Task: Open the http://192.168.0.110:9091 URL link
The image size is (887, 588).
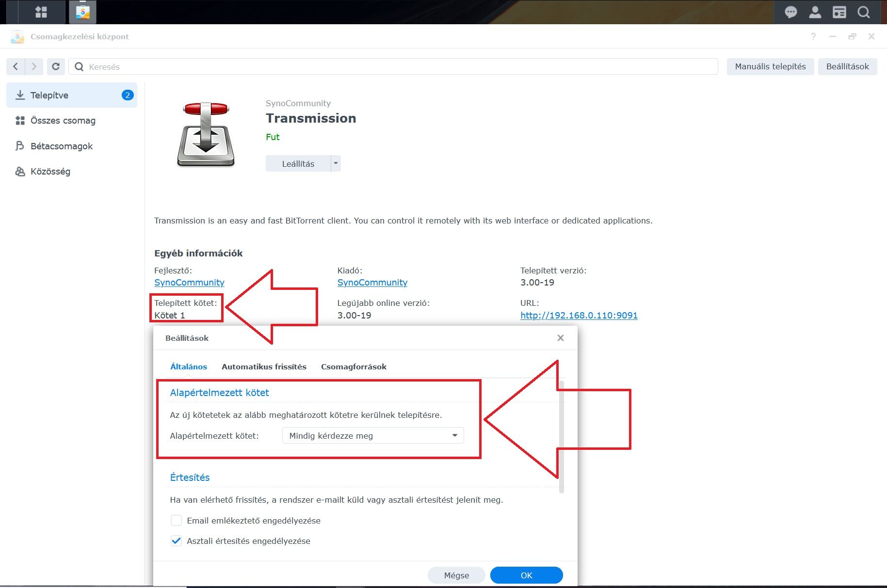Action: (x=579, y=315)
